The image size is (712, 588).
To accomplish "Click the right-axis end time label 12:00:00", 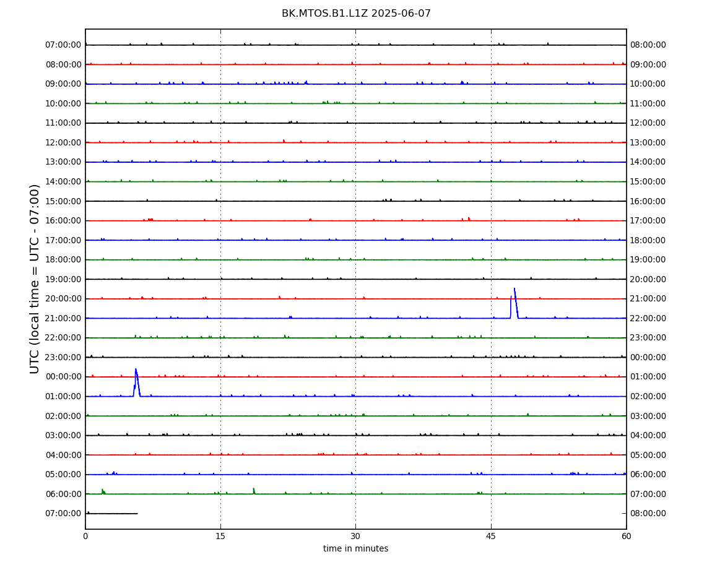I will [x=648, y=123].
